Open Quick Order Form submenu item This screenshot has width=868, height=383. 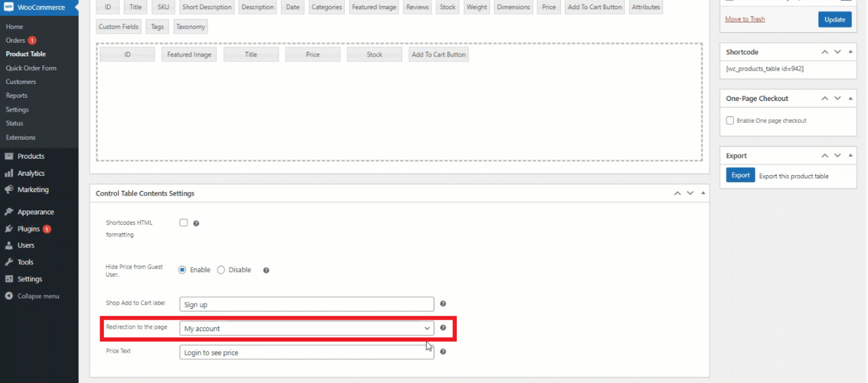pos(31,68)
